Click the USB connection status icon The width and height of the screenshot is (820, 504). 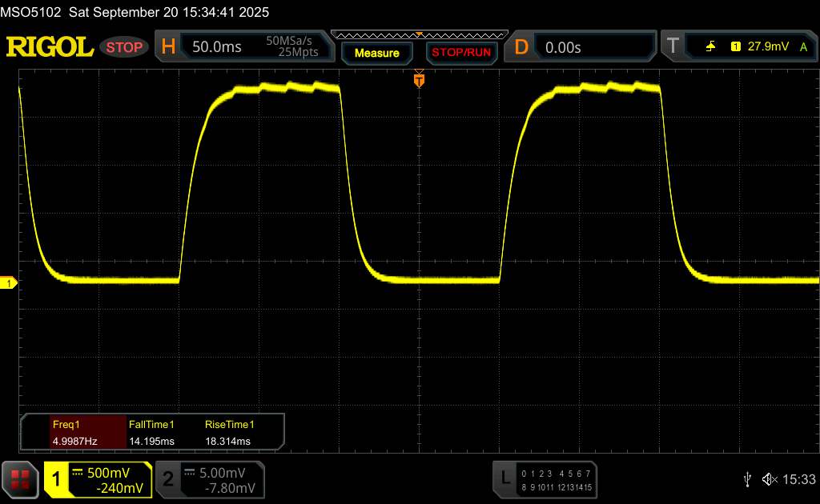pyautogui.click(x=747, y=478)
